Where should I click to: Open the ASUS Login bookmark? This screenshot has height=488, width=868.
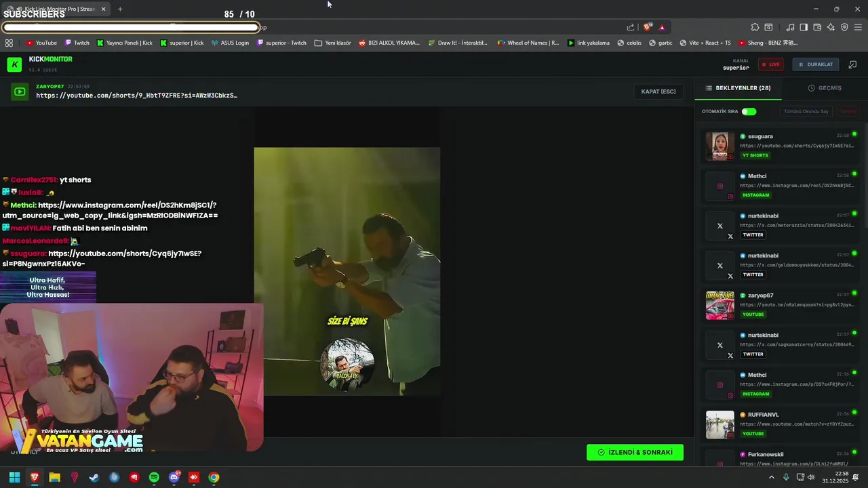[x=230, y=43]
